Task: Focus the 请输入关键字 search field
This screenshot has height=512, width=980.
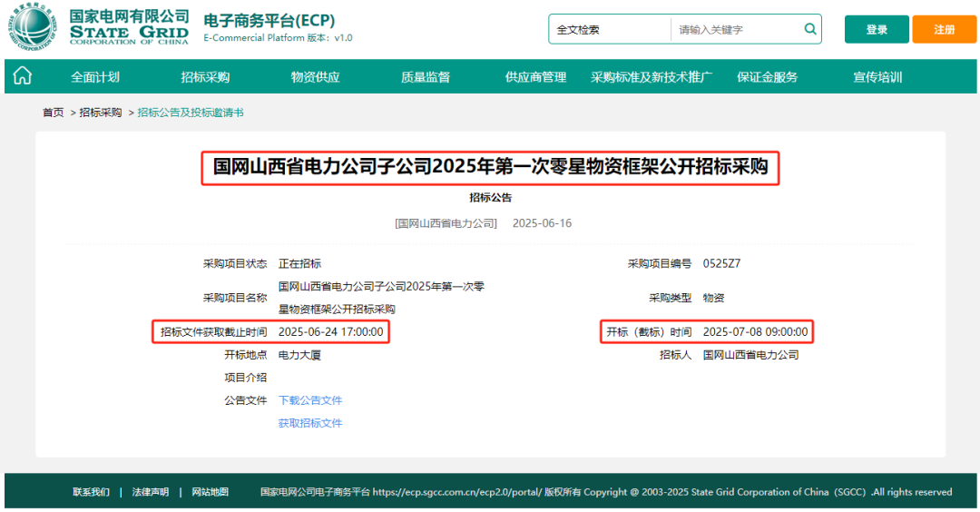Action: pos(738,29)
